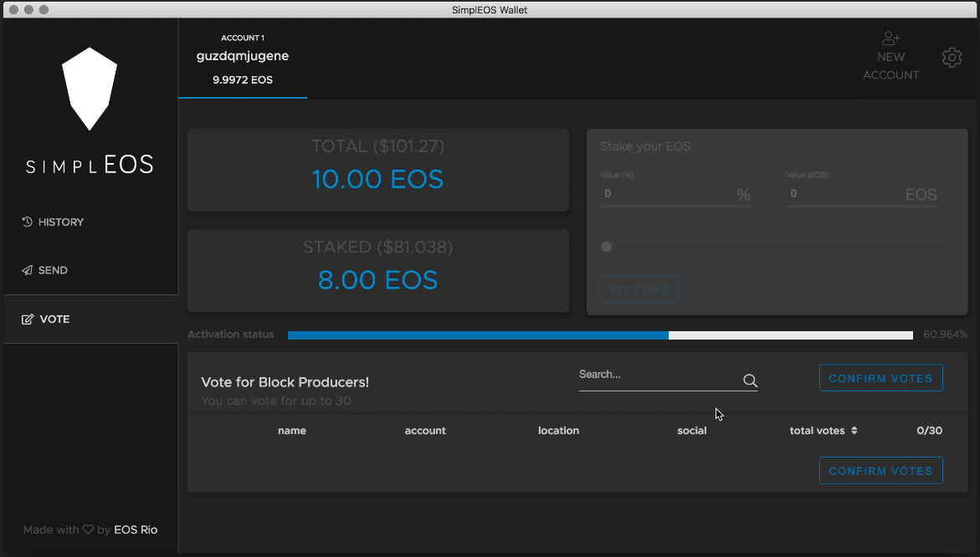This screenshot has width=980, height=557.
Task: Focus the block producer Search field
Action: pyautogui.click(x=657, y=375)
